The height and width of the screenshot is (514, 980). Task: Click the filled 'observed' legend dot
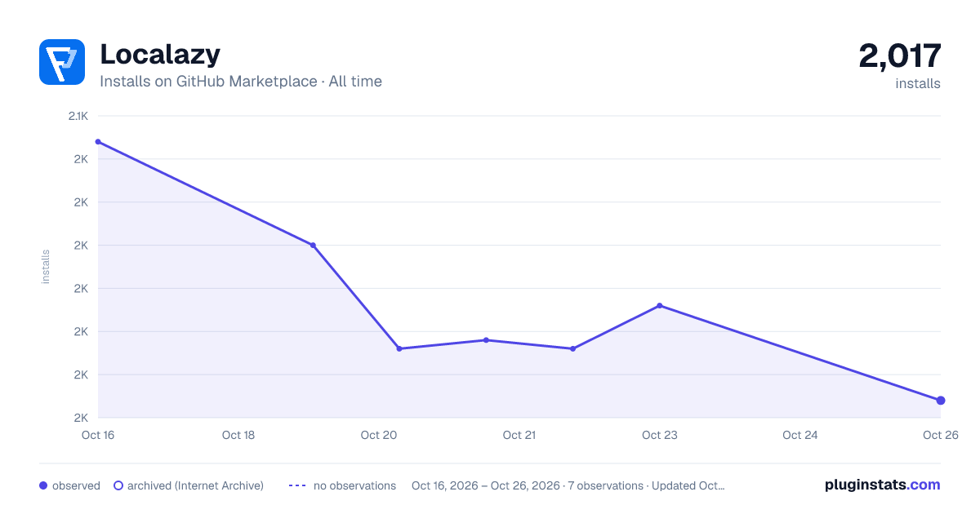[43, 485]
